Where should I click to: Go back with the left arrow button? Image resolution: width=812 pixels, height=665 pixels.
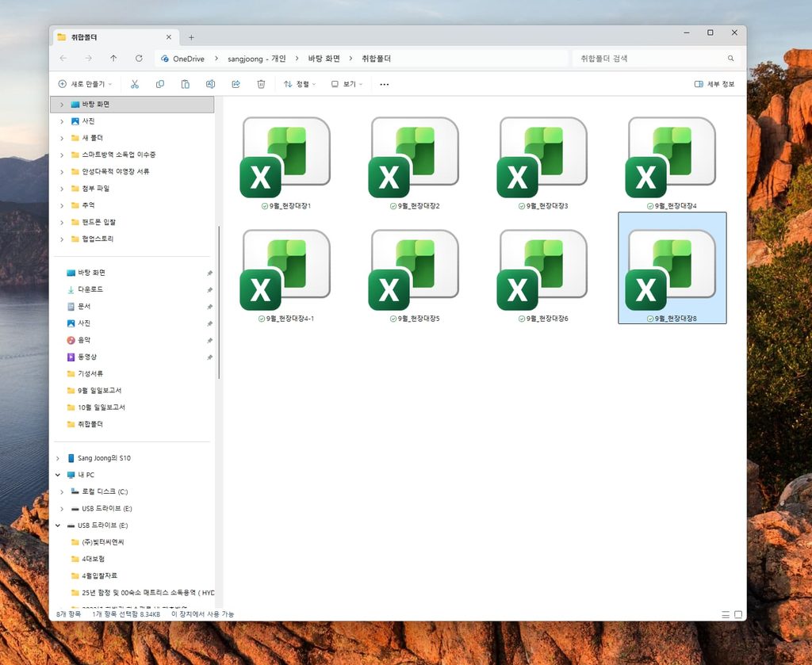(63, 59)
